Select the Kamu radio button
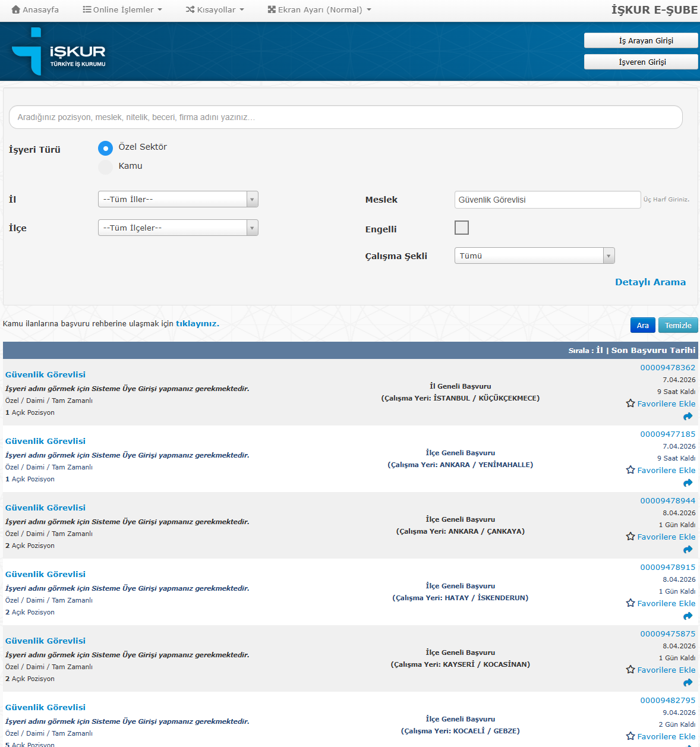This screenshot has width=700, height=747. (x=105, y=167)
